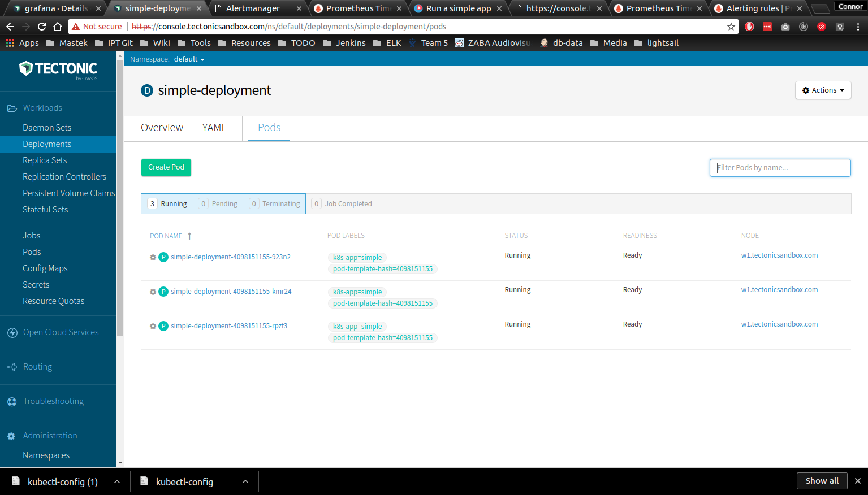Open pod link simple-deployment-4098151155-923n2
This screenshot has height=495, width=868.
[231, 257]
